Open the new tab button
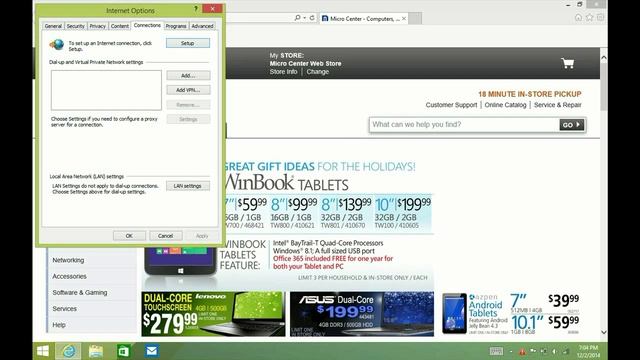The height and width of the screenshot is (360, 640). coord(415,18)
